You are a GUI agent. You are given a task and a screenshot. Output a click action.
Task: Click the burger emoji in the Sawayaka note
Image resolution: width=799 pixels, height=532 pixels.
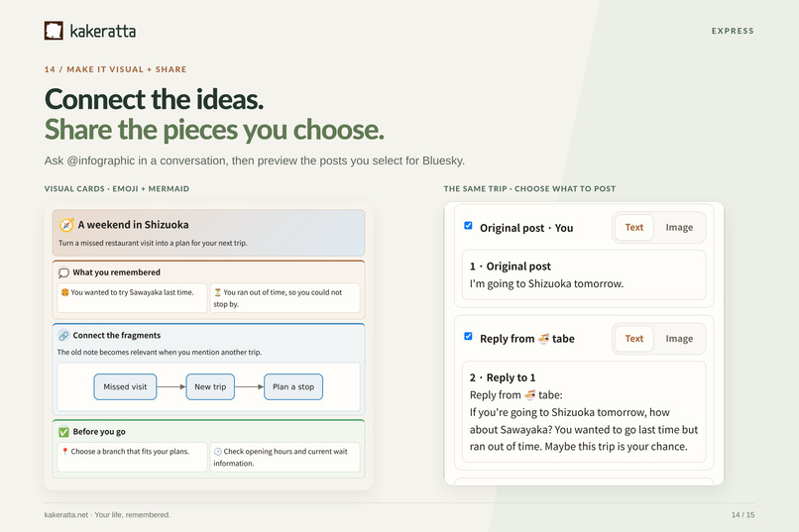64,292
